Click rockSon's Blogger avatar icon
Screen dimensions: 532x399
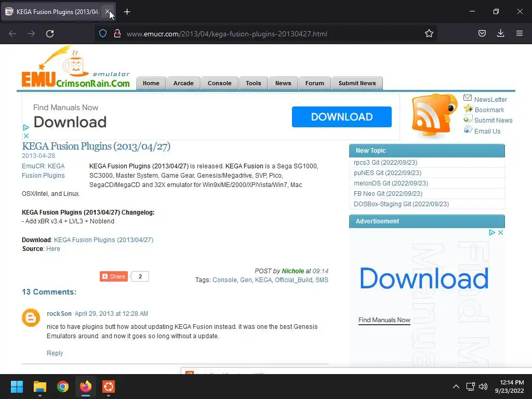31,317
